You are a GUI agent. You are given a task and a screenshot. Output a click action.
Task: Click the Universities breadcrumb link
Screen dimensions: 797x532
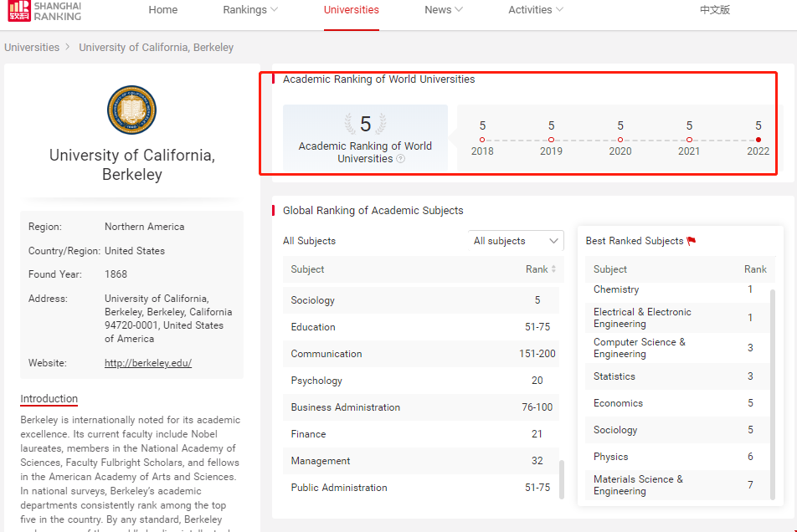(32, 48)
